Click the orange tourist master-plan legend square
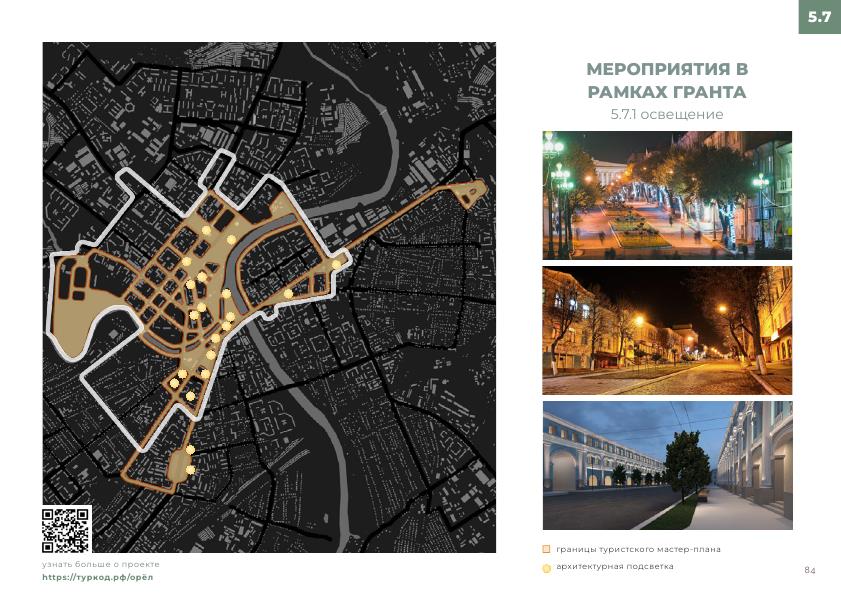The height and width of the screenshot is (595, 841). [547, 549]
